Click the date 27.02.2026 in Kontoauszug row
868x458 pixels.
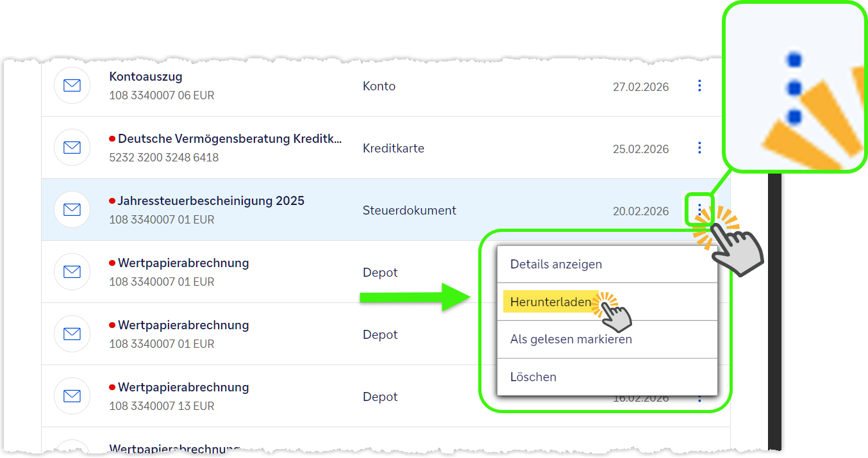coord(640,87)
